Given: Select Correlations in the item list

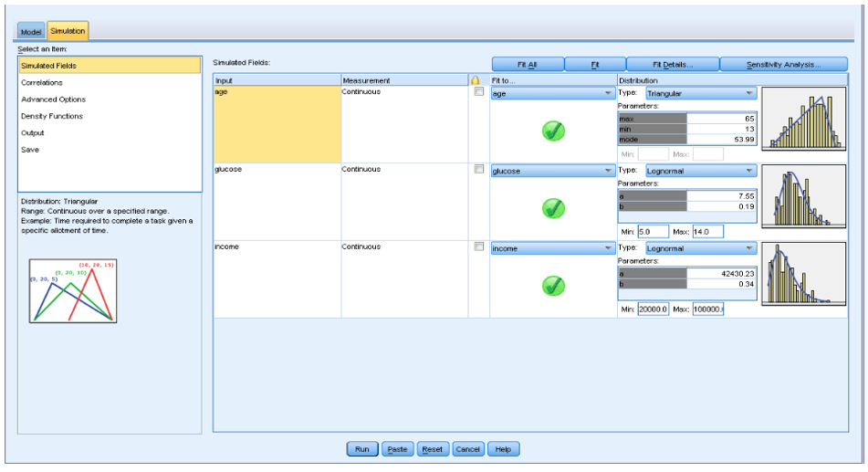Looking at the screenshot, I should pos(42,83).
